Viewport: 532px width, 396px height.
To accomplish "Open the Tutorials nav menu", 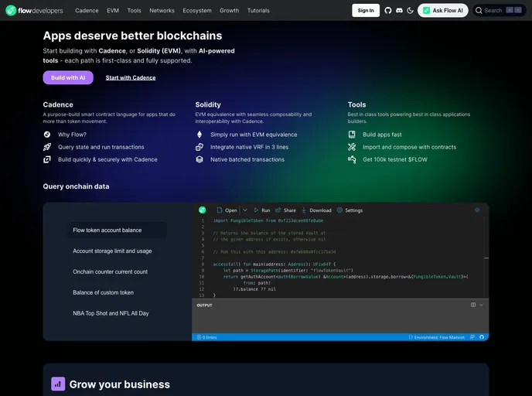I will point(258,11).
